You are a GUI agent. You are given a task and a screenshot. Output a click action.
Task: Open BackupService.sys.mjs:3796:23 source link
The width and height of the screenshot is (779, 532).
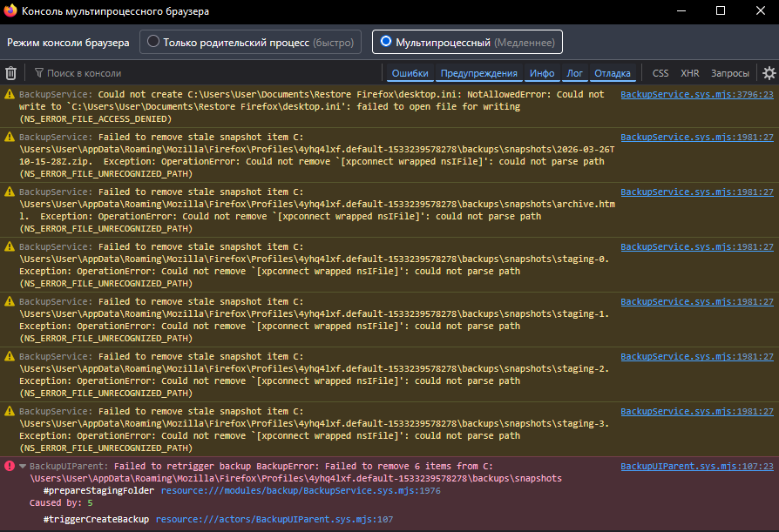pyautogui.click(x=696, y=94)
